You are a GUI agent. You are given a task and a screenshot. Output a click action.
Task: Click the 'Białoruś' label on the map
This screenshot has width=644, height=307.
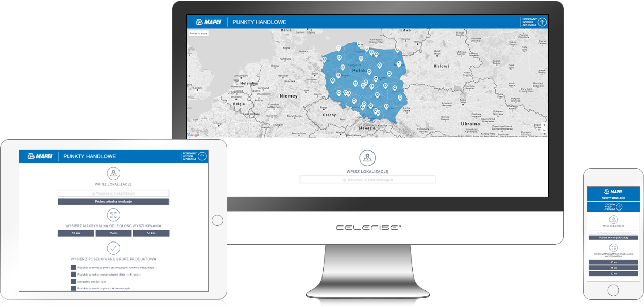coord(442,66)
